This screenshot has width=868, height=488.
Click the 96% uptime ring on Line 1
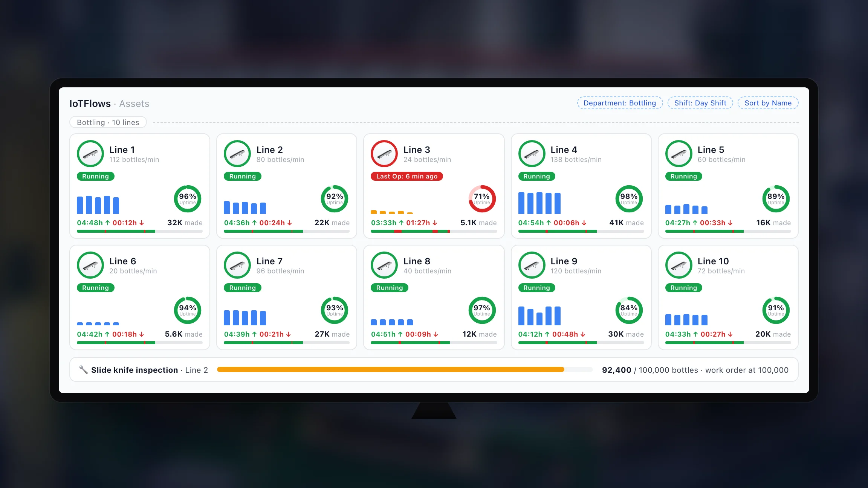188,199
